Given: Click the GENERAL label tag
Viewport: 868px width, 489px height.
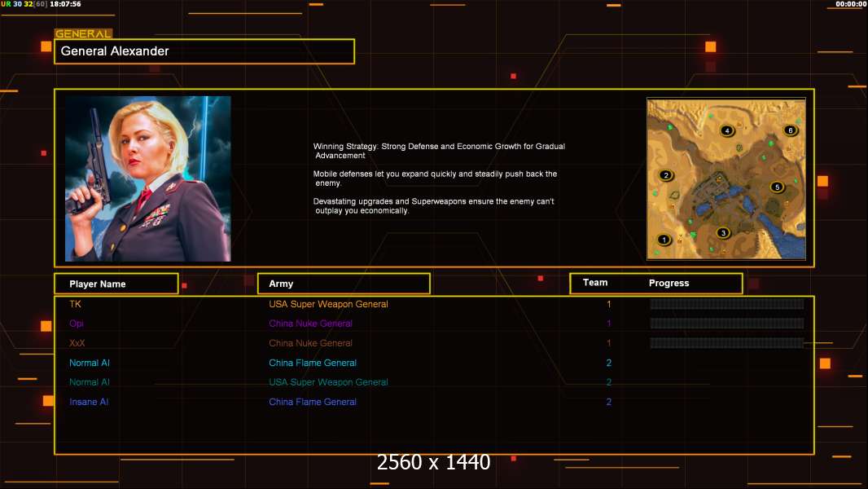Looking at the screenshot, I should click(83, 33).
